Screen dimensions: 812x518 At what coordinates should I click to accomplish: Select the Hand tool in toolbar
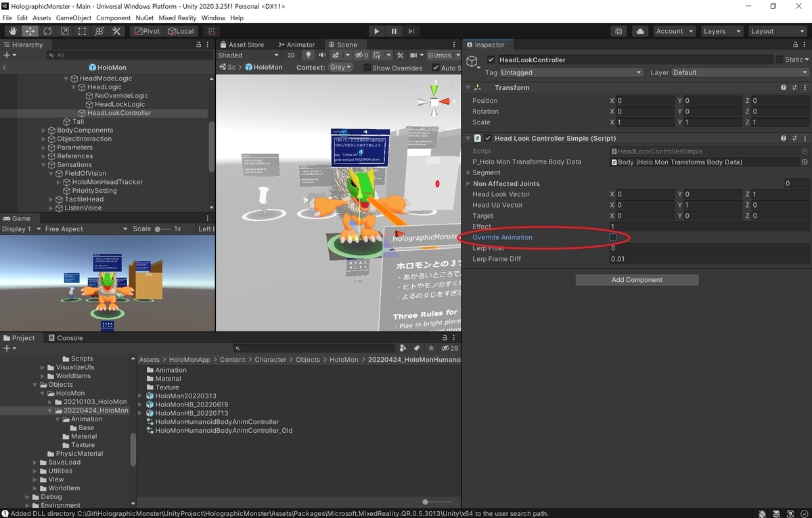click(13, 31)
